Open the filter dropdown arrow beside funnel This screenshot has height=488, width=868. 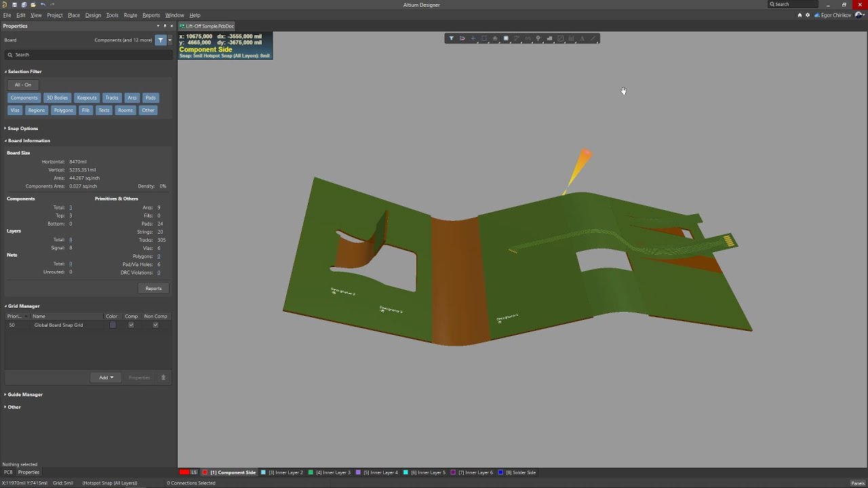(x=170, y=40)
